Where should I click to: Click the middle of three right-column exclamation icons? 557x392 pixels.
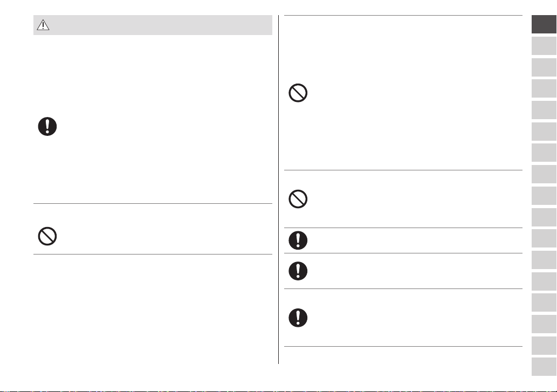click(x=298, y=271)
